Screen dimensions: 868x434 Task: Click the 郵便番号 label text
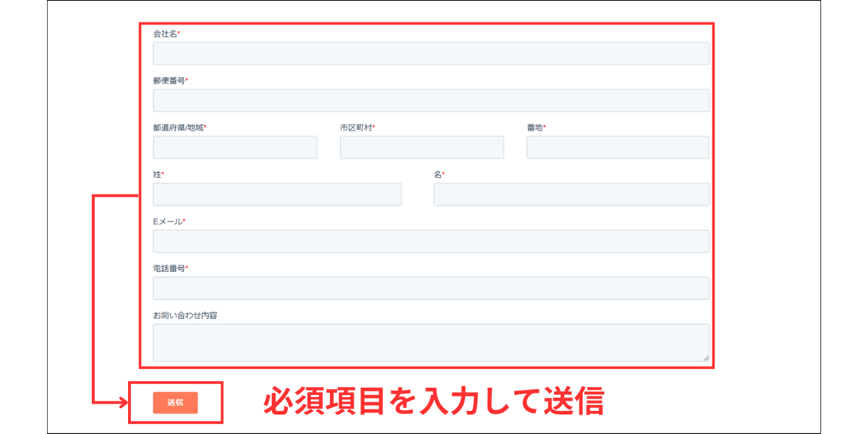coord(169,81)
